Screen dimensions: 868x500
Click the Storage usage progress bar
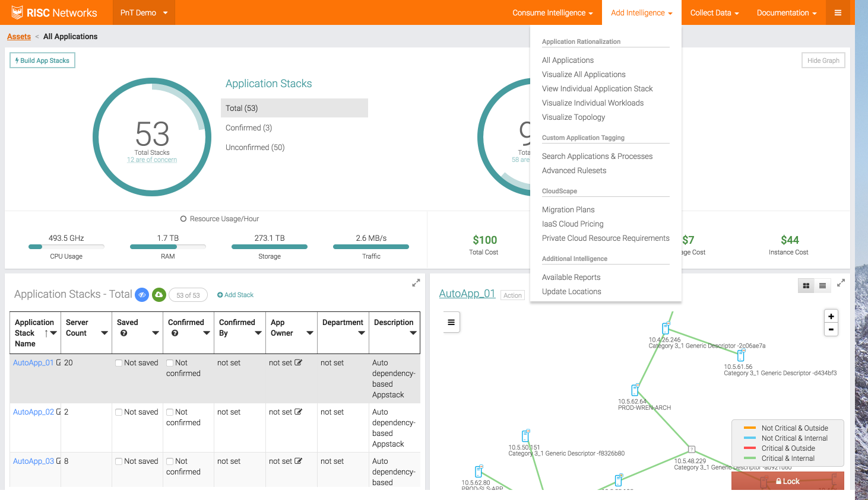point(270,247)
